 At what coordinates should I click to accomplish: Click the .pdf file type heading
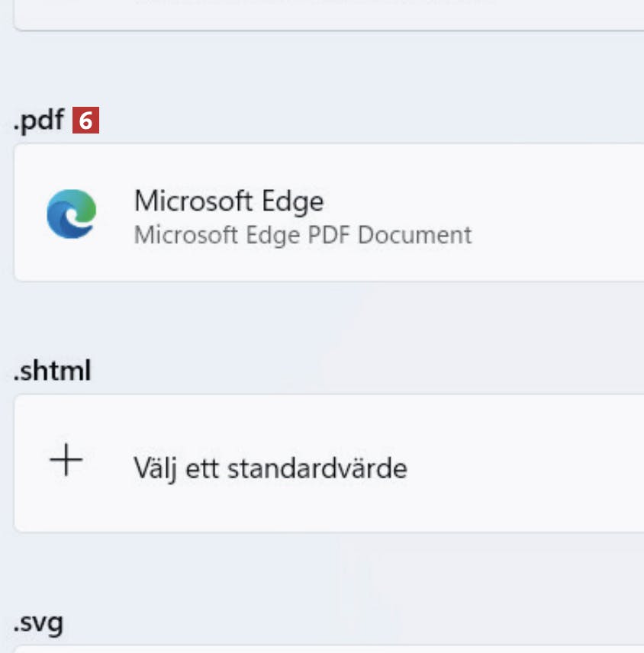tap(38, 121)
